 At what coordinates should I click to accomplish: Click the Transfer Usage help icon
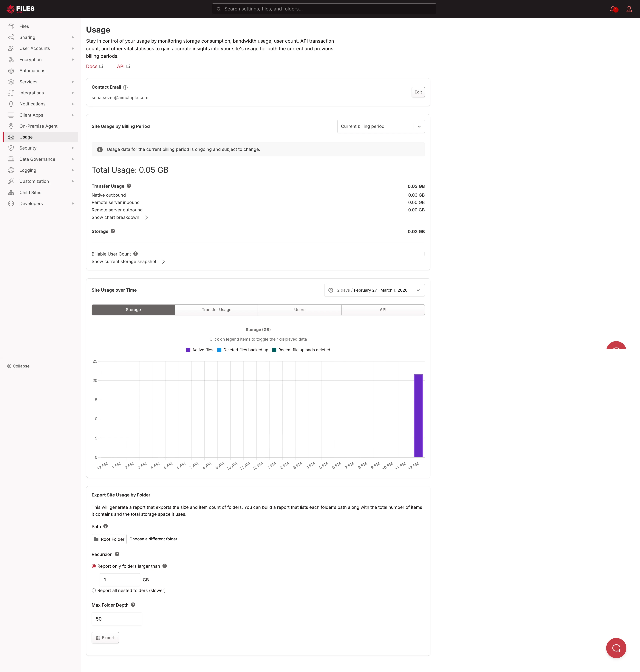coord(129,186)
